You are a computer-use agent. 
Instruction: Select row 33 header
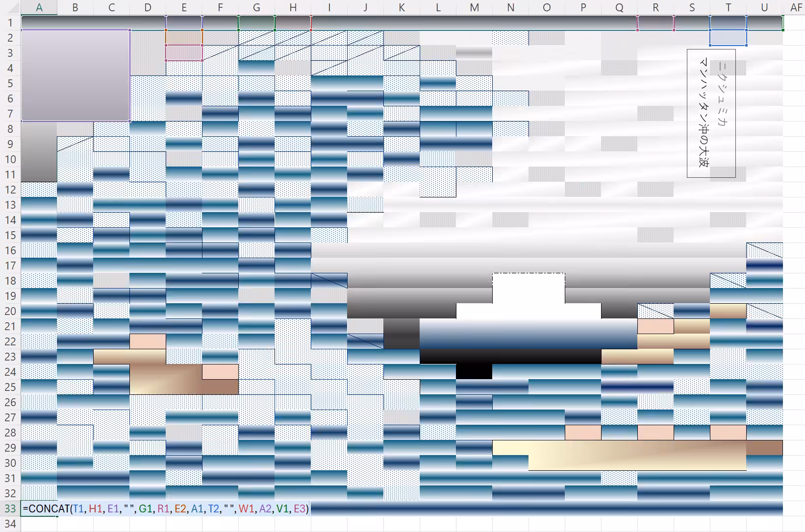pyautogui.click(x=10, y=508)
